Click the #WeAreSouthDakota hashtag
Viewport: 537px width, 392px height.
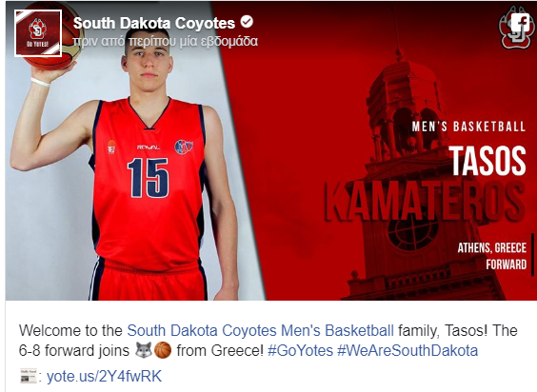coord(408,350)
